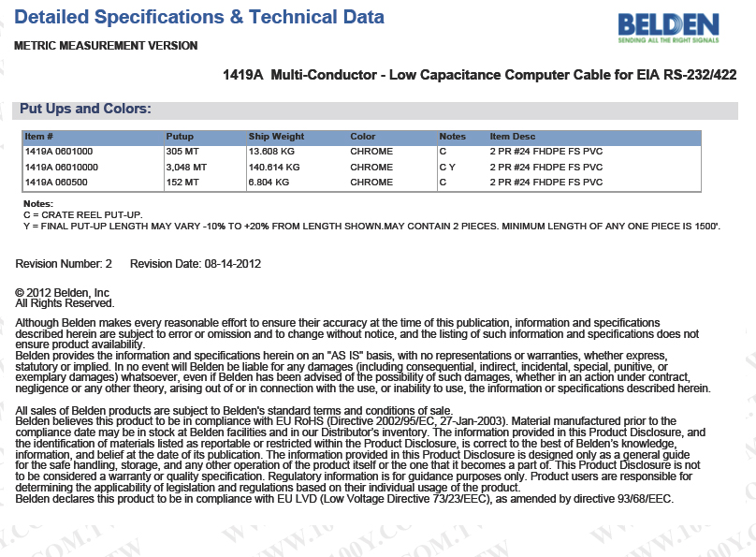756x557 pixels.
Task: Select the Metric Measurement Version label
Action: point(106,46)
